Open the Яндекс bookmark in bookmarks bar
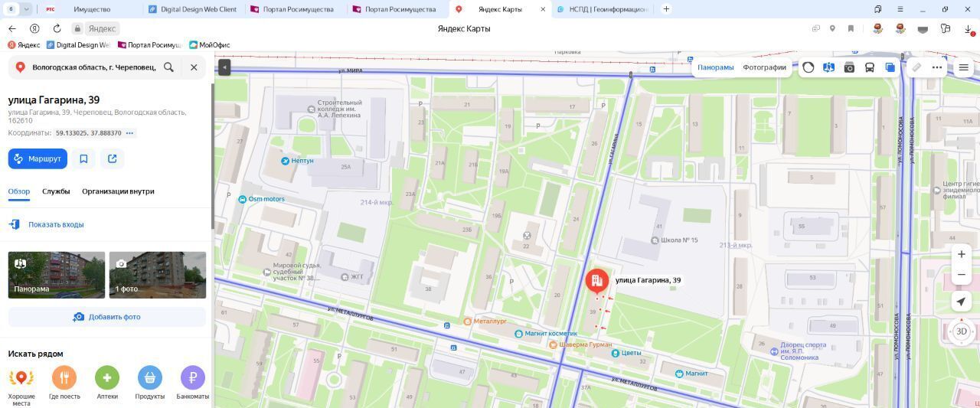 tap(24, 45)
